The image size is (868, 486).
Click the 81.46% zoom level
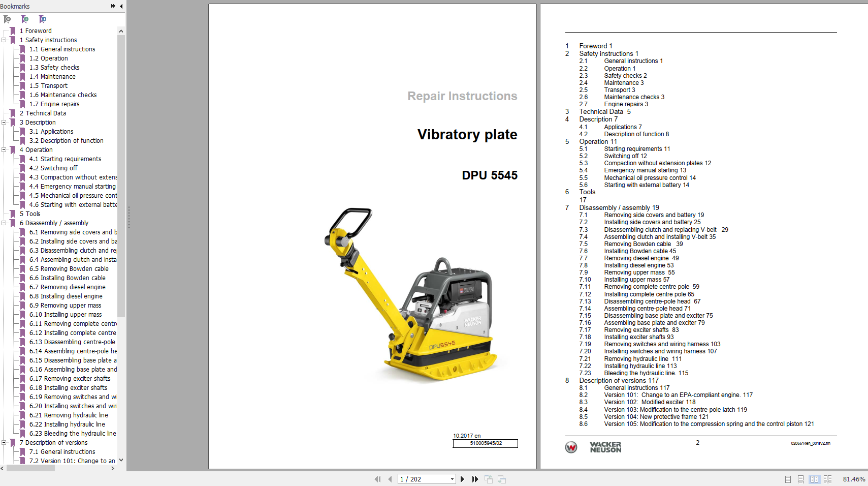854,479
